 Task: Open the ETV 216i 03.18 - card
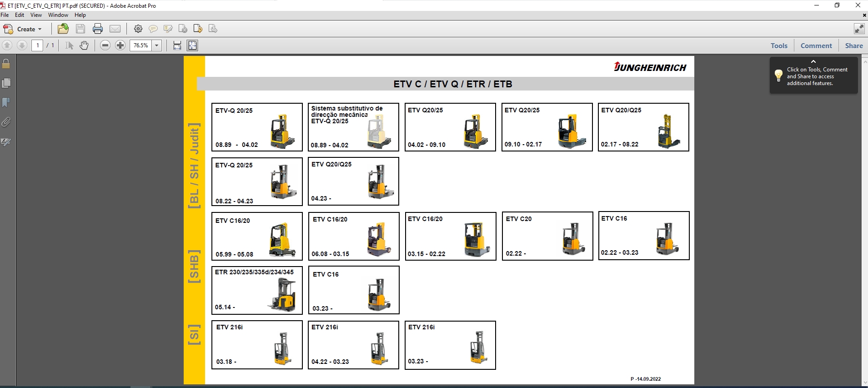click(x=257, y=345)
